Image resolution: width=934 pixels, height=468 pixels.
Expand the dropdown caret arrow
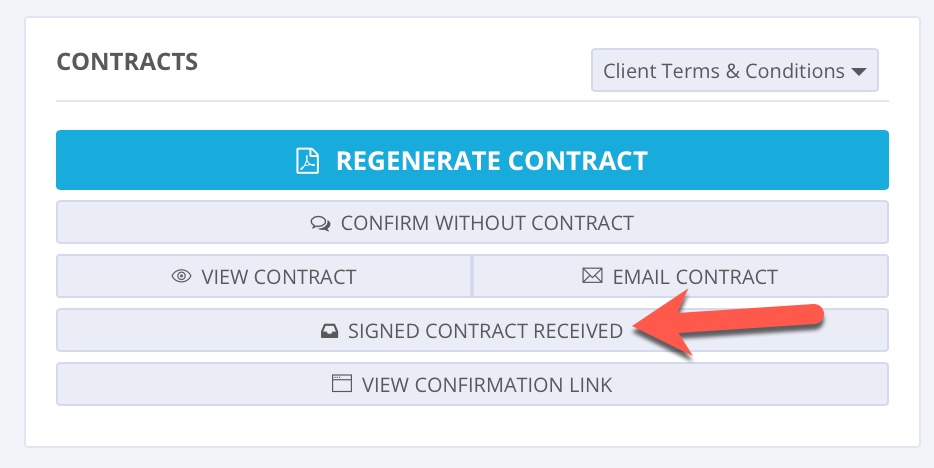click(859, 72)
